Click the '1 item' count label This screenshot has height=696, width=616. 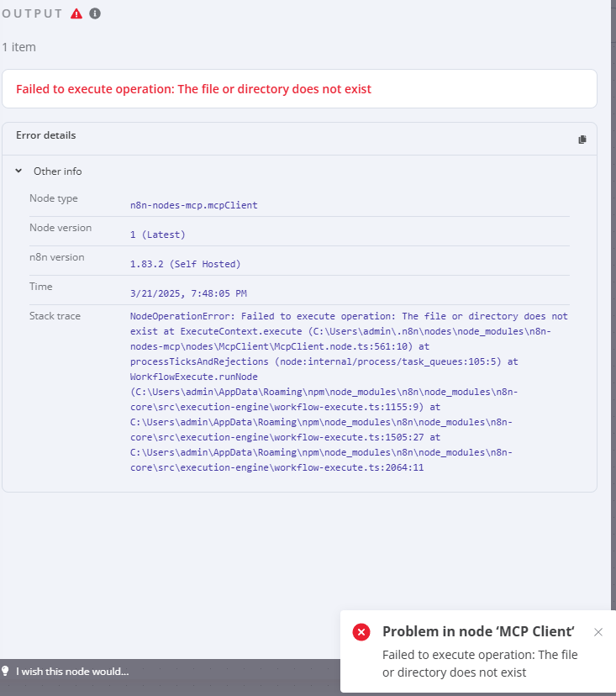(18, 47)
